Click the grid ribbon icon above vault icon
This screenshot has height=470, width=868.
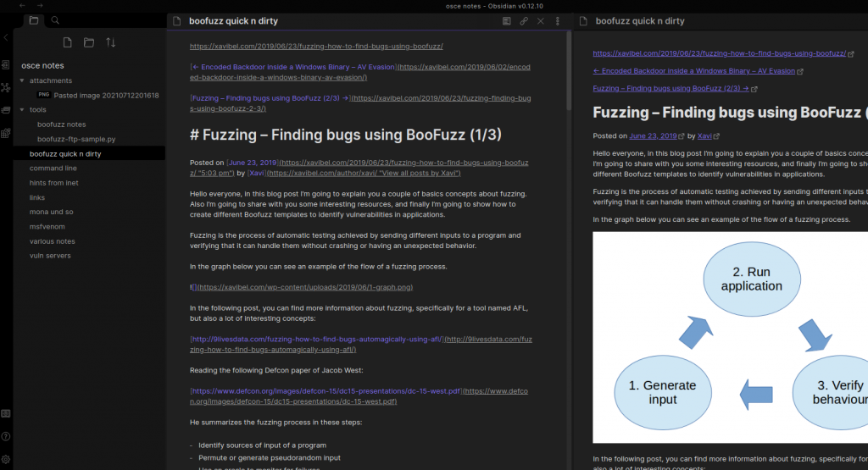pos(6,133)
